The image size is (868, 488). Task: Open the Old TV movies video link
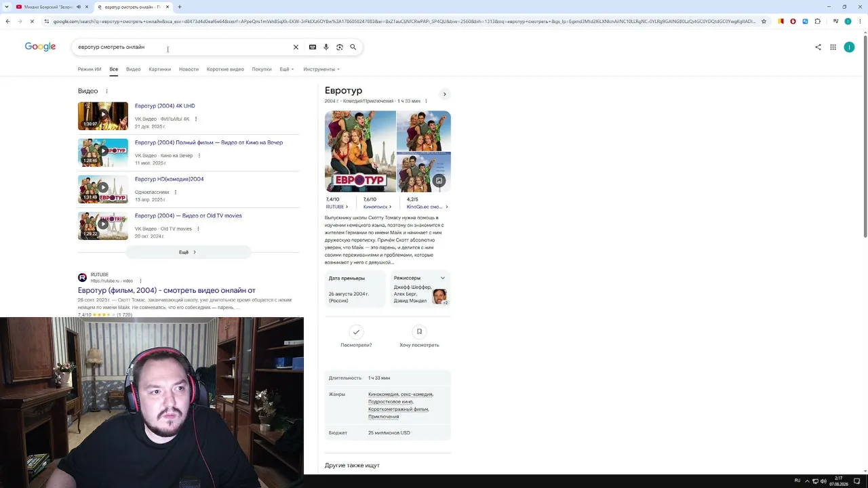point(189,216)
